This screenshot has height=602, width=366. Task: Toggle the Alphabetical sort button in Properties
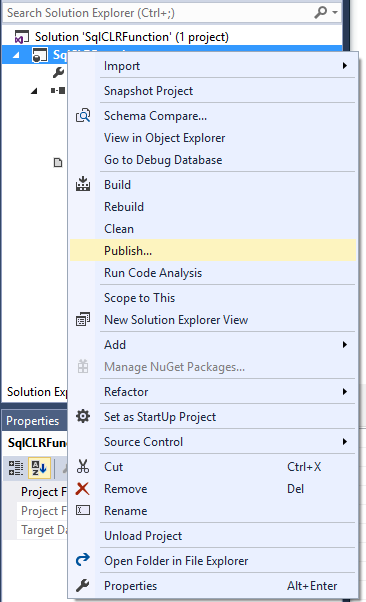(39, 468)
